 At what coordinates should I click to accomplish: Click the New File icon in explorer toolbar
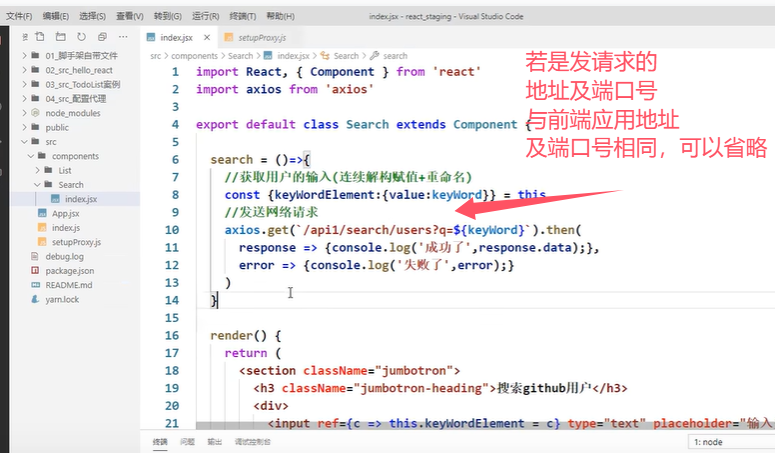[40, 37]
